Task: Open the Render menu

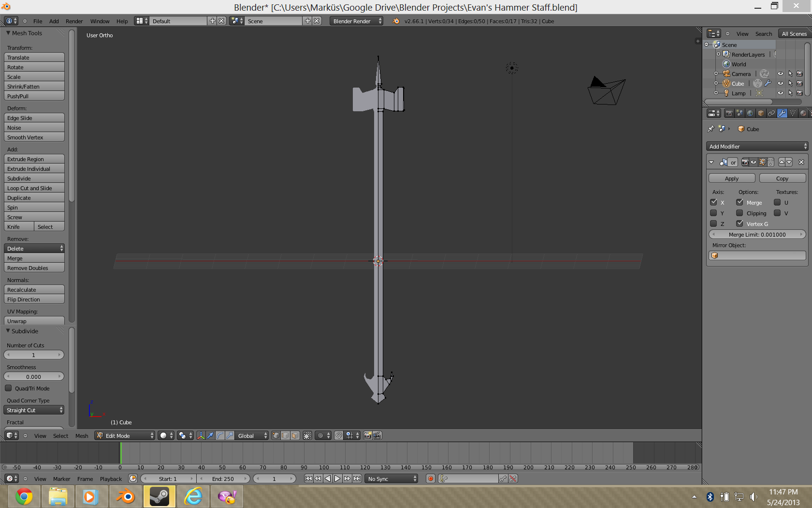Action: click(x=74, y=21)
